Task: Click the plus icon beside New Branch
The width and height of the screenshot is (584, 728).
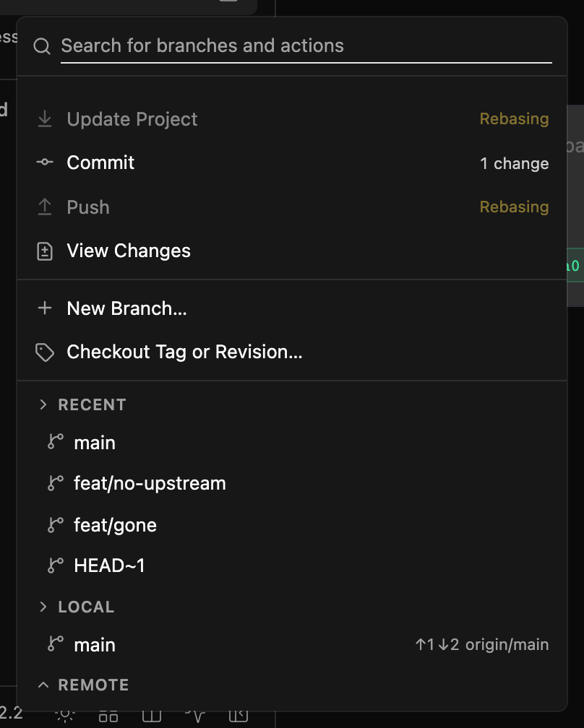Action: click(x=45, y=308)
